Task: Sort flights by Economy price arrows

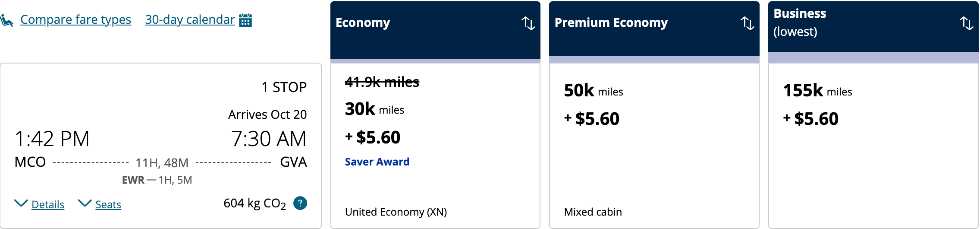Action: 528,23
